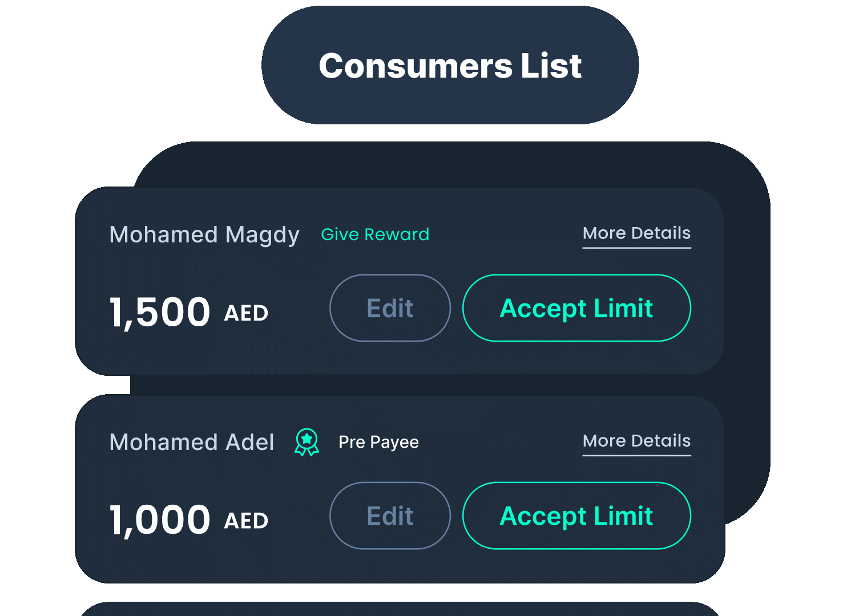The width and height of the screenshot is (847, 616).
Task: Click the name Mohamed Adel
Action: (191, 442)
